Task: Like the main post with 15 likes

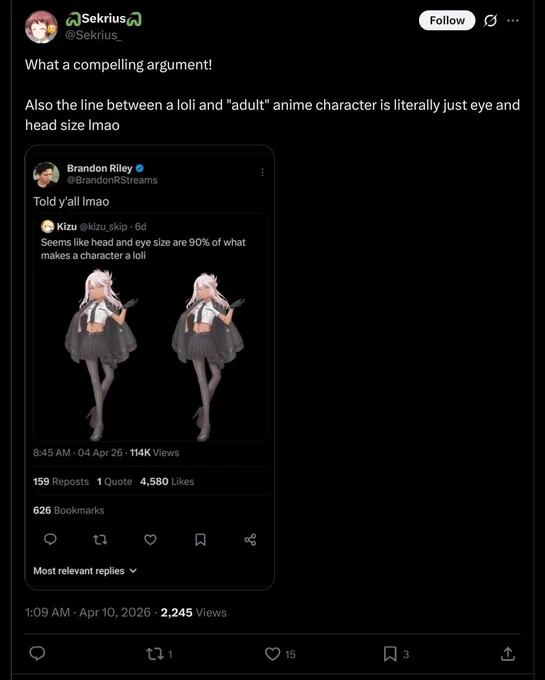Action: [280, 654]
